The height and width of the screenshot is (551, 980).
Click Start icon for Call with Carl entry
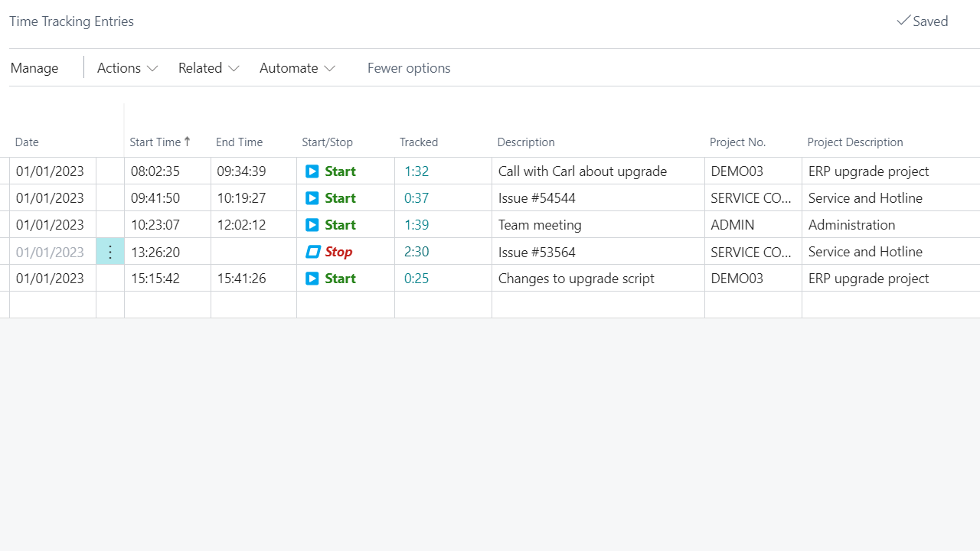[x=312, y=171]
